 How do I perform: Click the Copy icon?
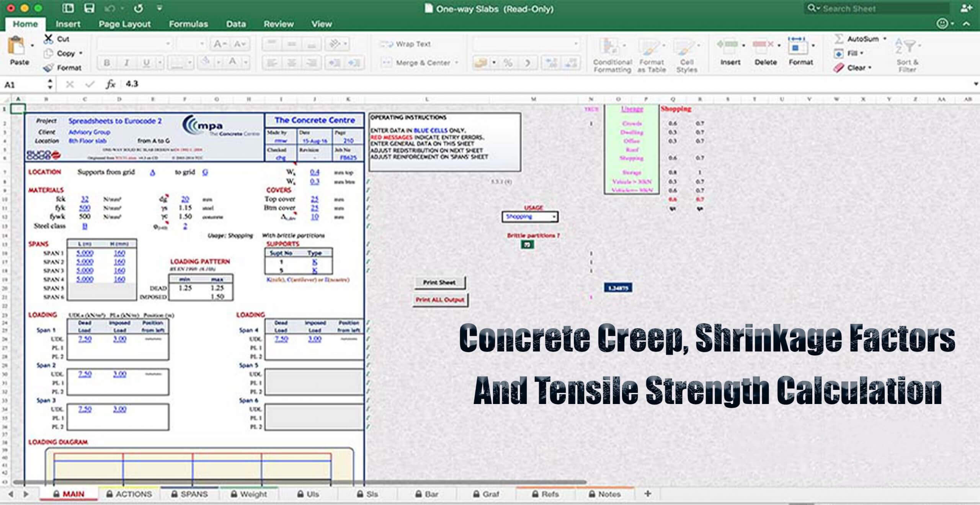[x=49, y=53]
